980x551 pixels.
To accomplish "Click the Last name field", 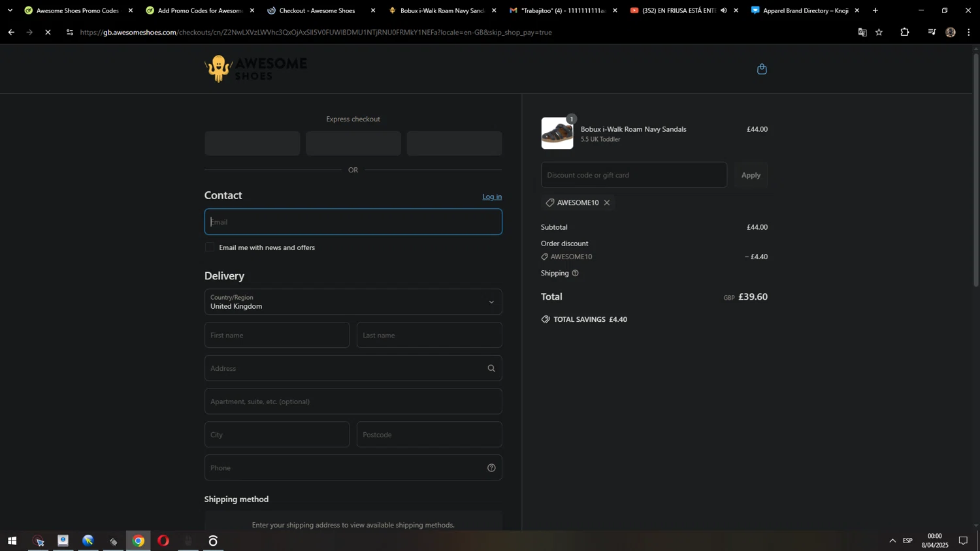I will (x=429, y=336).
